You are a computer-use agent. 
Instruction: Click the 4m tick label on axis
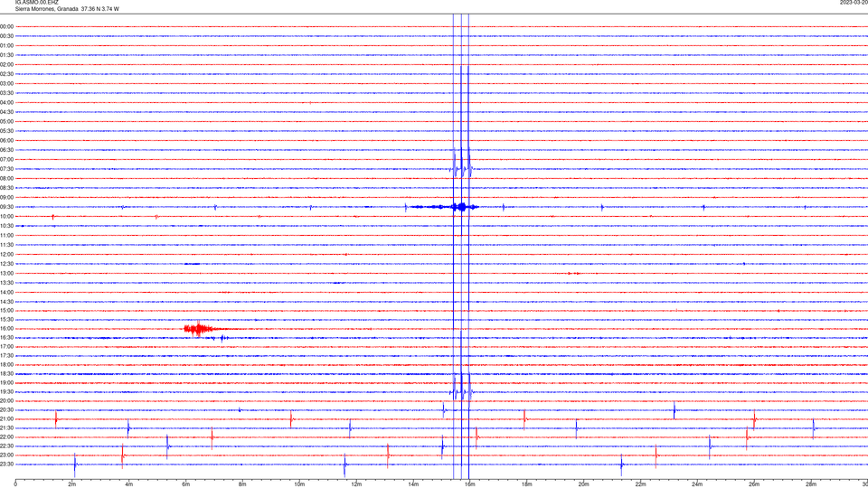click(129, 484)
